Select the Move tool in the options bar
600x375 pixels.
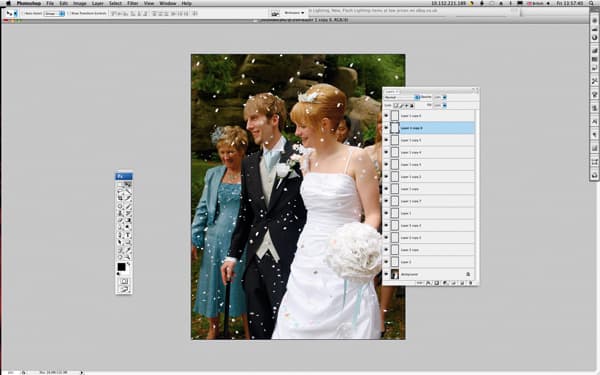tap(9, 13)
